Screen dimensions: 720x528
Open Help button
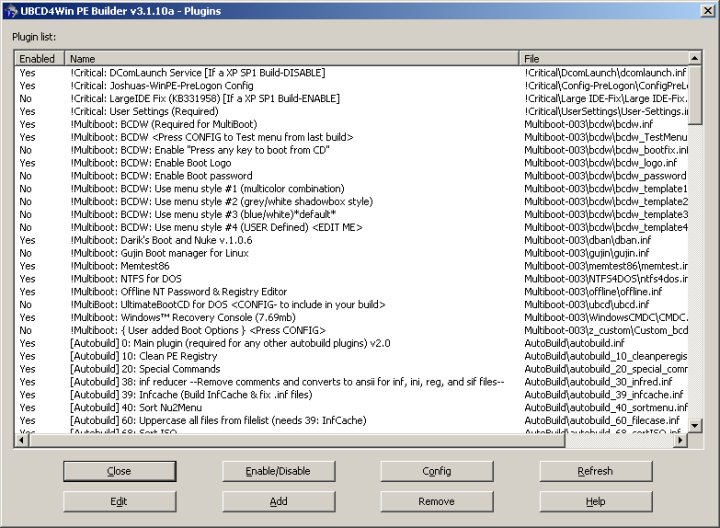click(x=596, y=501)
